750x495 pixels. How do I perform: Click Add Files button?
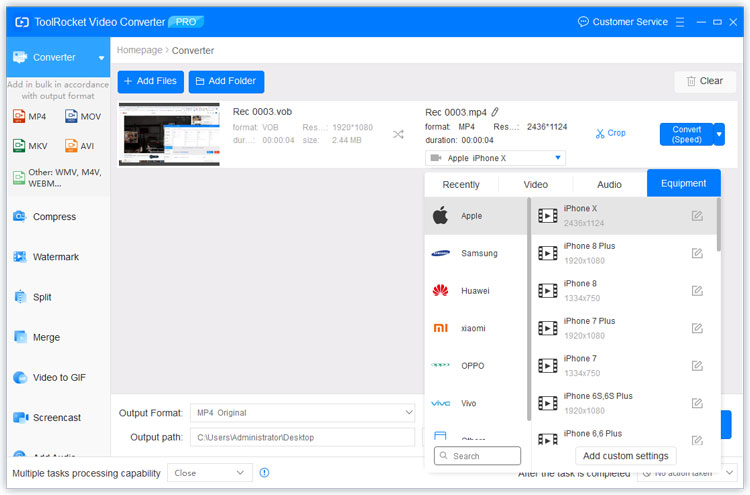tap(151, 81)
